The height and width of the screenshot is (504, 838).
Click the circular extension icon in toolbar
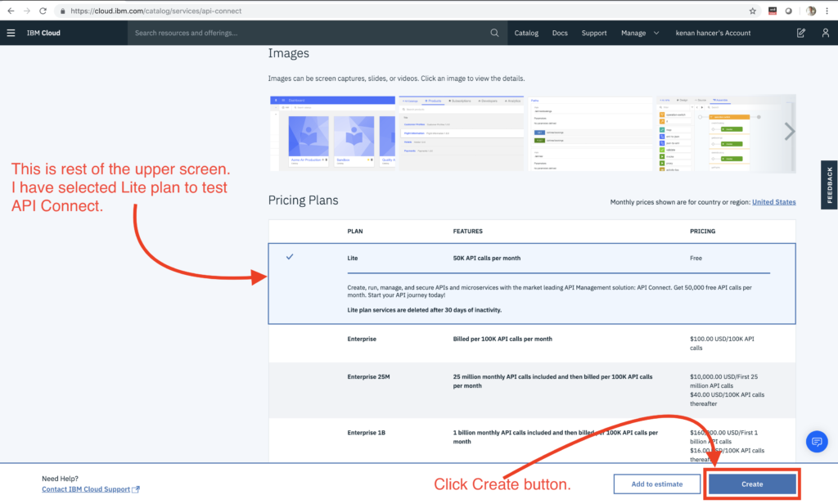click(788, 11)
